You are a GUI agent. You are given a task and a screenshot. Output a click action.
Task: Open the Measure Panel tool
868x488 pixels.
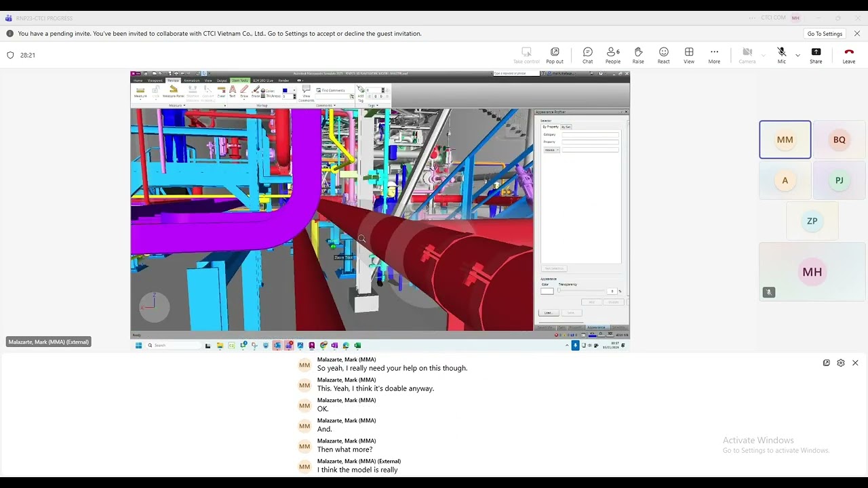[174, 92]
